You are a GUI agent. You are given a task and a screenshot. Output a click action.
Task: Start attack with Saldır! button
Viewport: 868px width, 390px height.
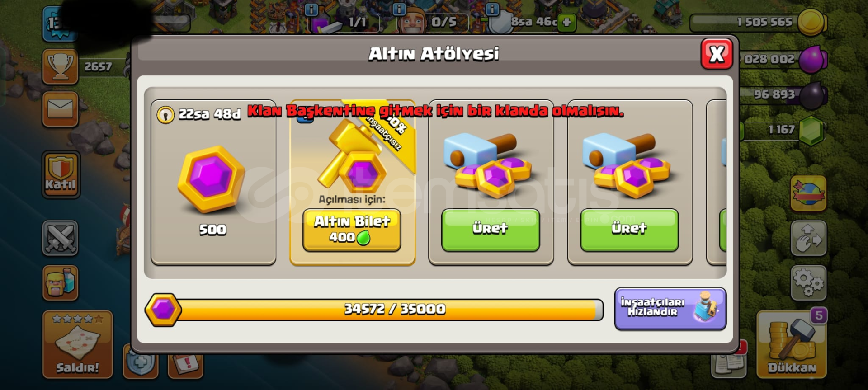pyautogui.click(x=77, y=344)
